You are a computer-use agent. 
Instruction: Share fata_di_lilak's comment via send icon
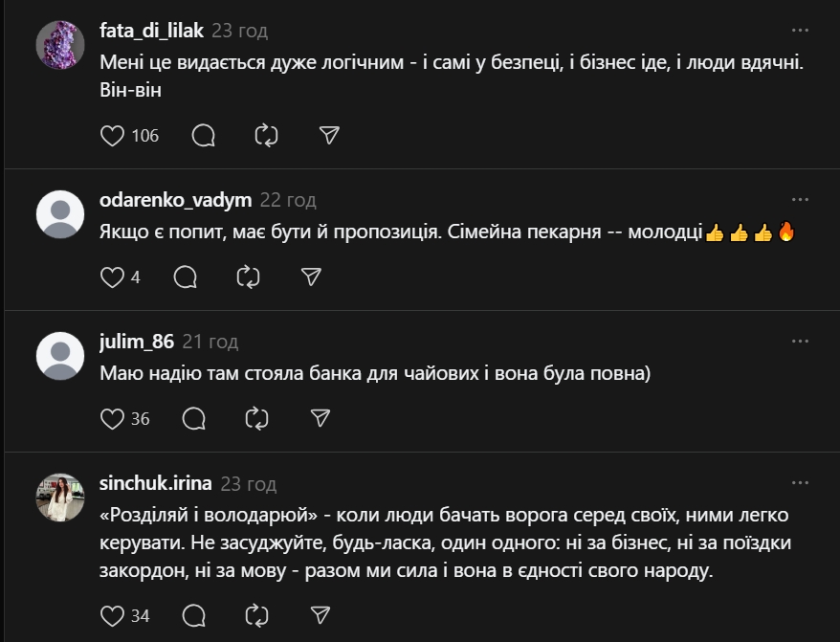(329, 136)
